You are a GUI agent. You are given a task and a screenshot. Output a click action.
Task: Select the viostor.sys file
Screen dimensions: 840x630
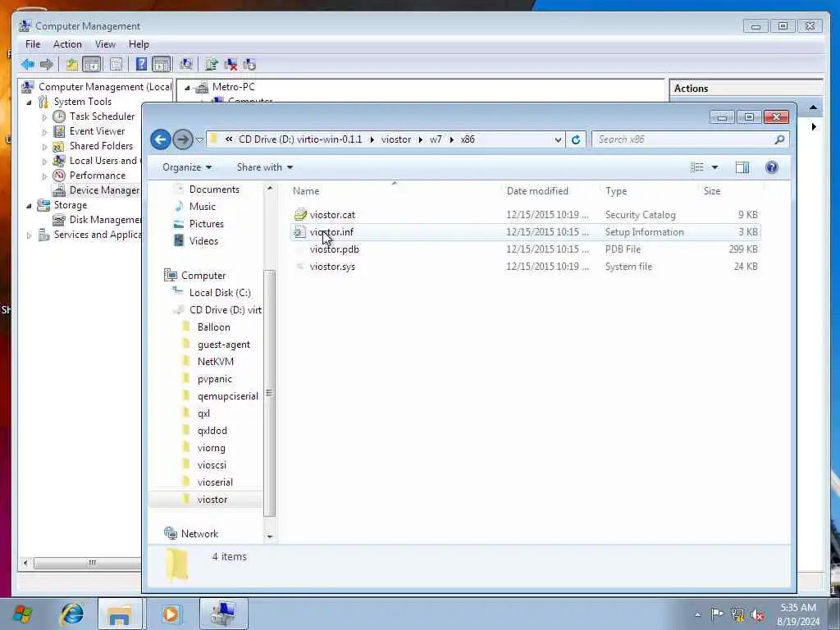pos(332,267)
